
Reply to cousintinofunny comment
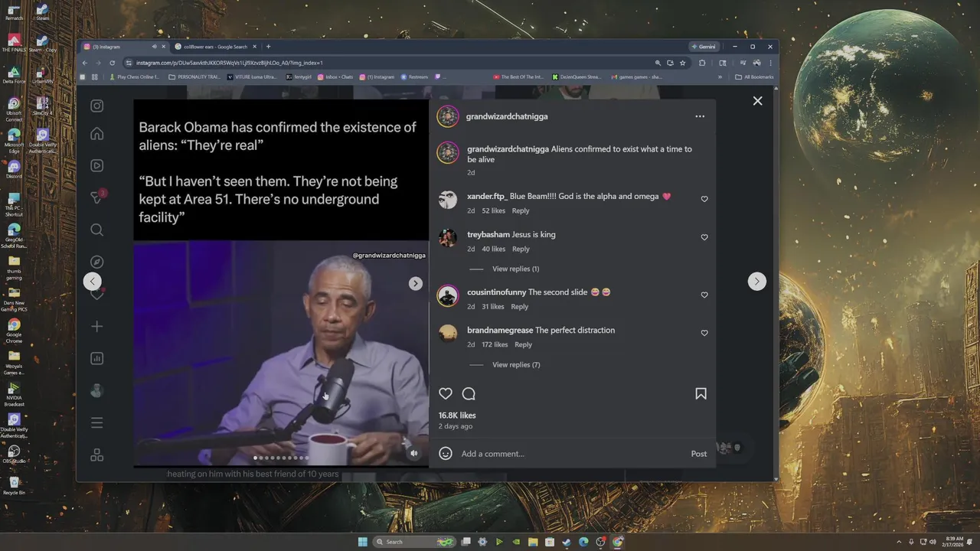(x=520, y=306)
